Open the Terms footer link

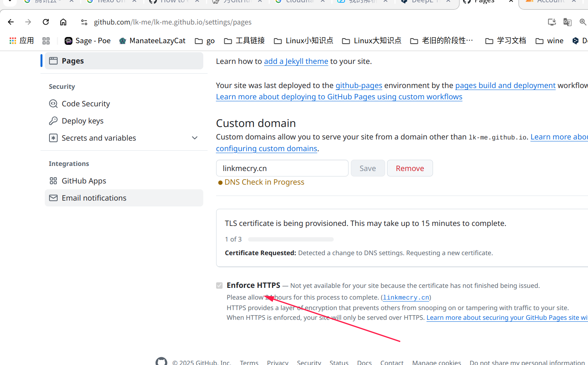point(249,363)
